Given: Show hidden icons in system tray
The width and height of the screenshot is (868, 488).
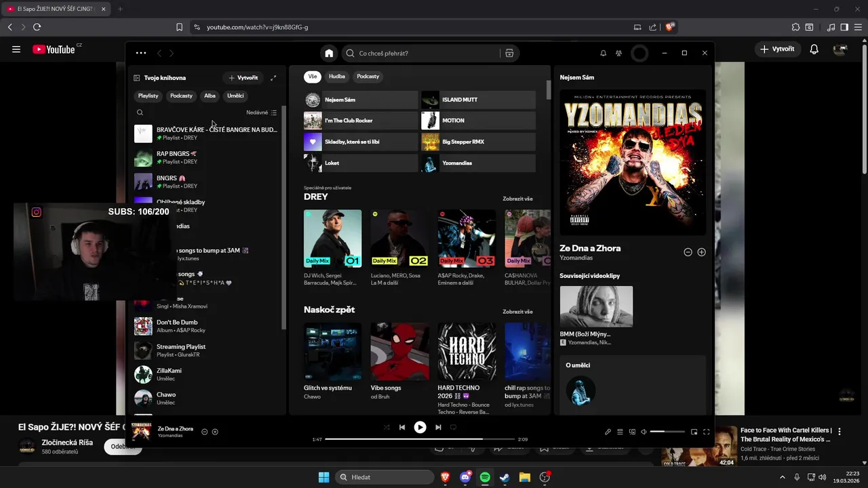Looking at the screenshot, I should [x=783, y=477].
